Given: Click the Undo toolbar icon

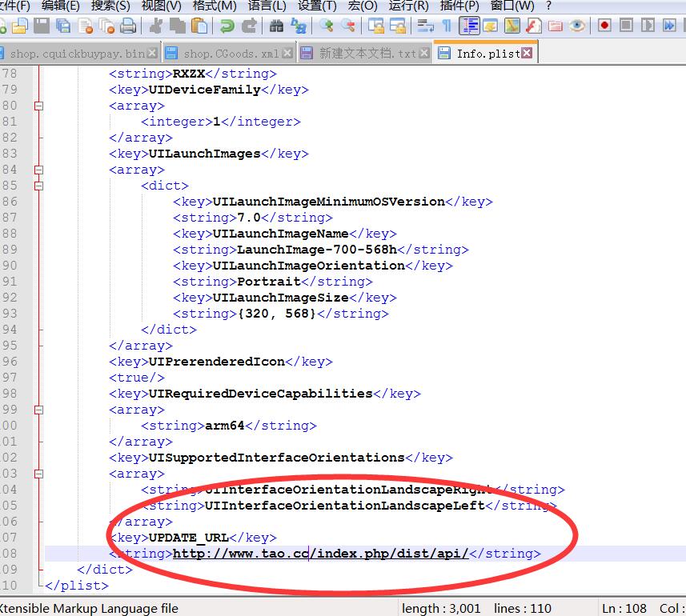Looking at the screenshot, I should click(x=227, y=26).
